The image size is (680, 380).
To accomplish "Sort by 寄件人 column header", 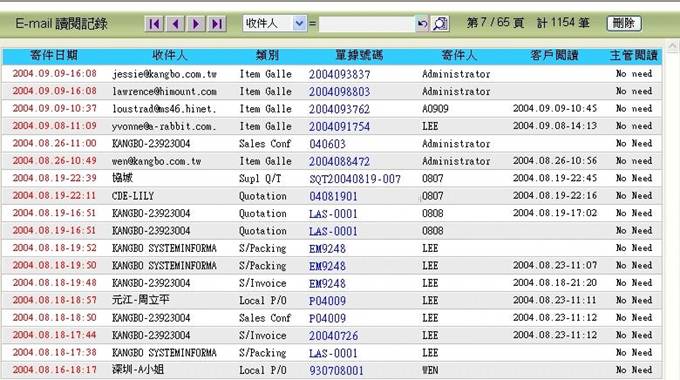I will pyautogui.click(x=459, y=56).
